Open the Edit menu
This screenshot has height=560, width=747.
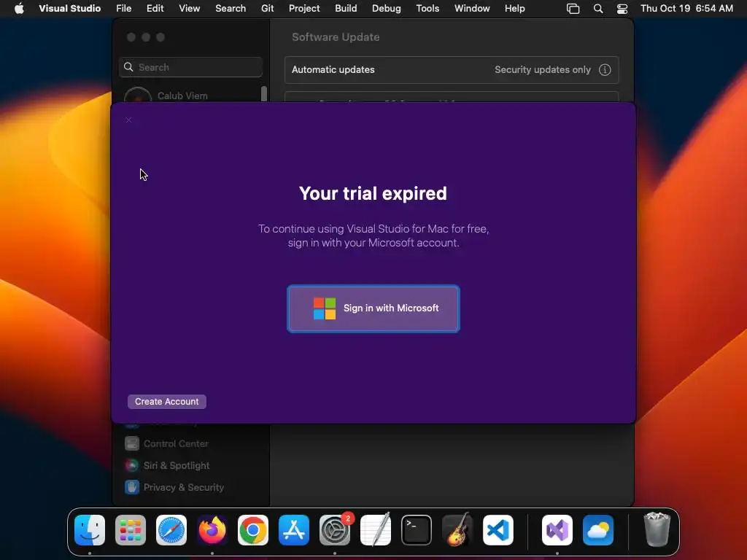pyautogui.click(x=155, y=8)
